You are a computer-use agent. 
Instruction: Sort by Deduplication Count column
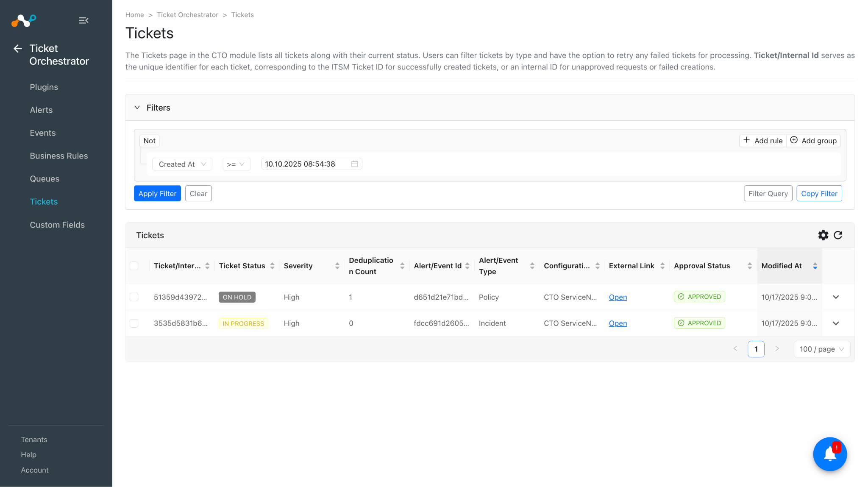[x=402, y=266]
